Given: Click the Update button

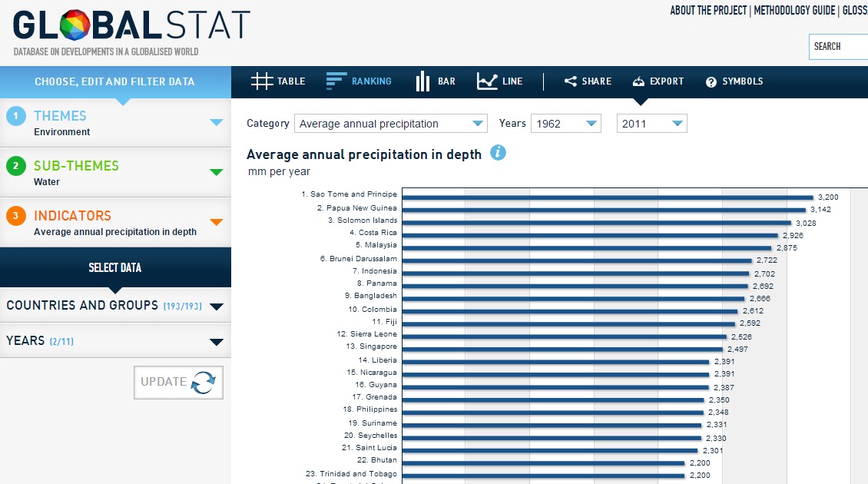Looking at the screenshot, I should tap(178, 382).
